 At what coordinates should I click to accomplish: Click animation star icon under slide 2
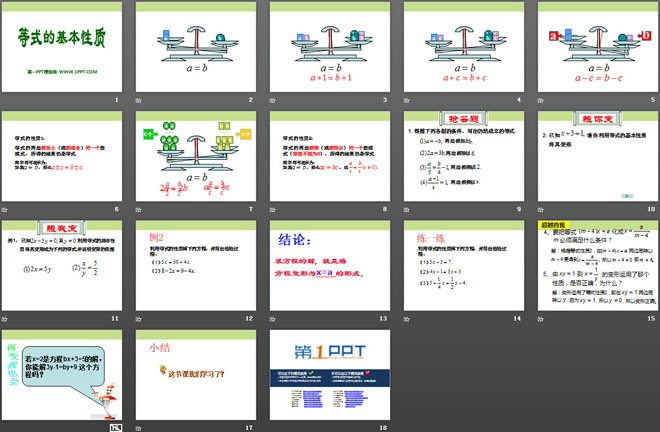(x=138, y=100)
